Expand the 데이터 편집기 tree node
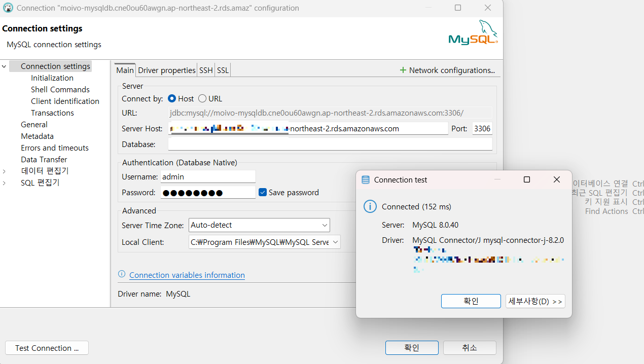The height and width of the screenshot is (364, 644). point(4,171)
